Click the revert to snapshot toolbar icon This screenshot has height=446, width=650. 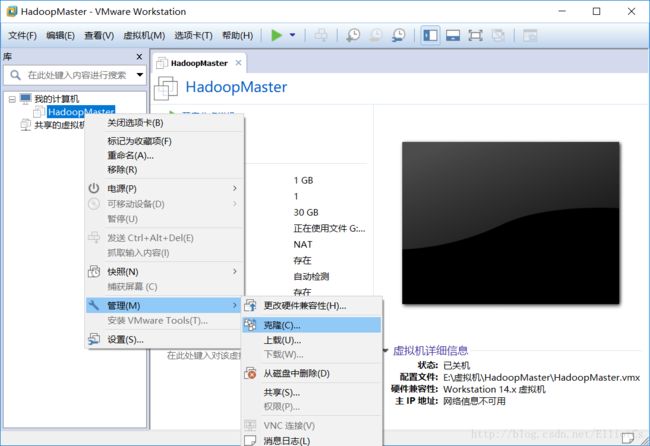[x=376, y=35]
